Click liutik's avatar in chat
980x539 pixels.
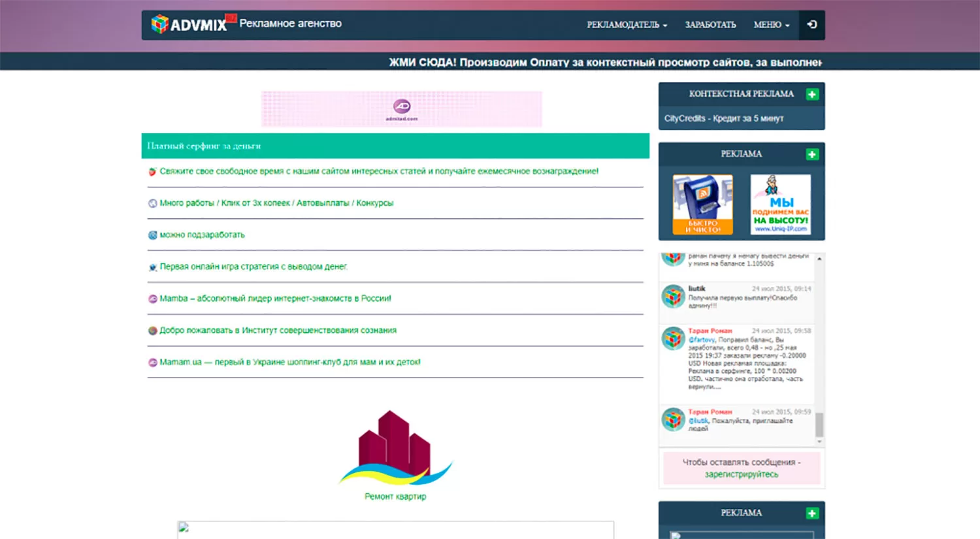pos(673,297)
